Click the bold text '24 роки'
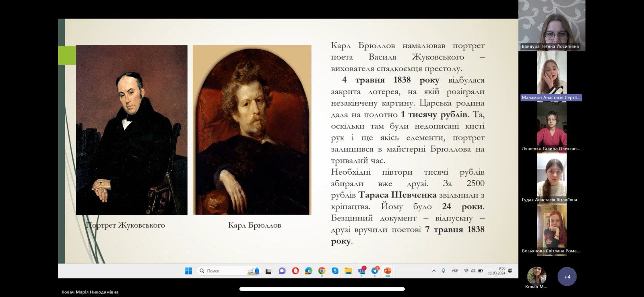 click(462, 206)
